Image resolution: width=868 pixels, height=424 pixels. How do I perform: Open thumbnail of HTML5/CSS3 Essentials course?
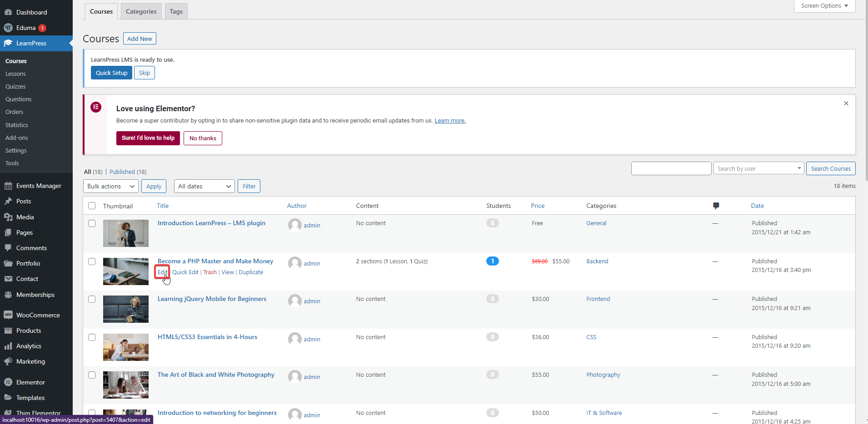[126, 347]
